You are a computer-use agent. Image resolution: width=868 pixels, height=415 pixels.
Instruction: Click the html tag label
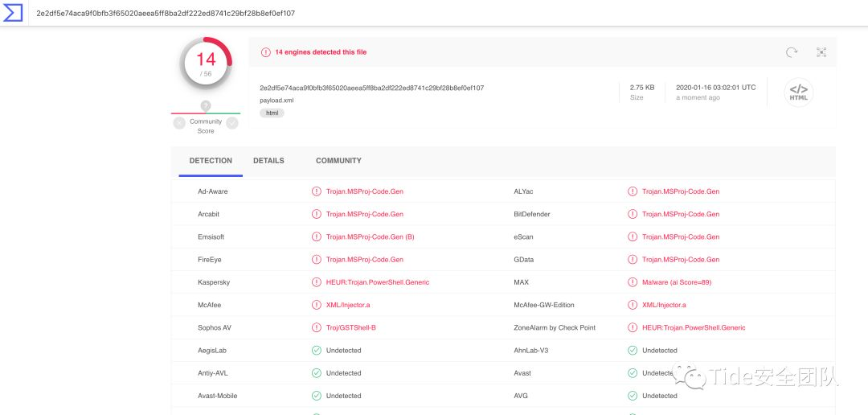[x=272, y=113]
